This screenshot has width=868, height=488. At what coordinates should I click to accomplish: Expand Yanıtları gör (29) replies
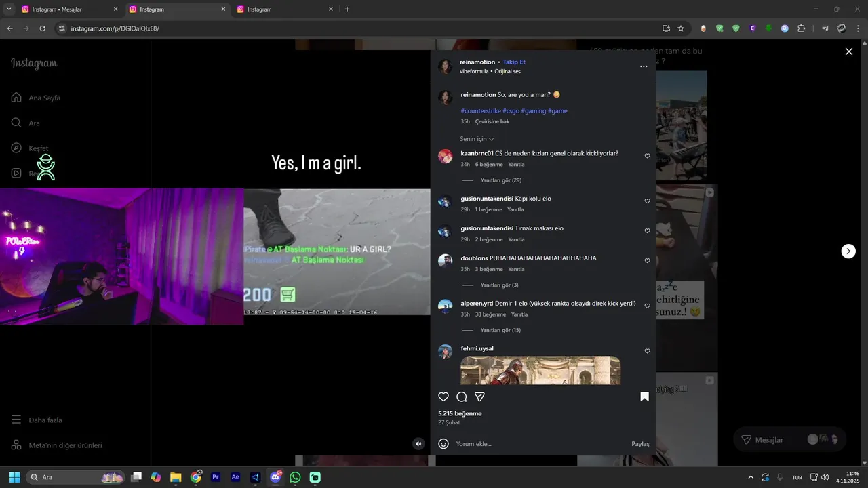(x=500, y=180)
